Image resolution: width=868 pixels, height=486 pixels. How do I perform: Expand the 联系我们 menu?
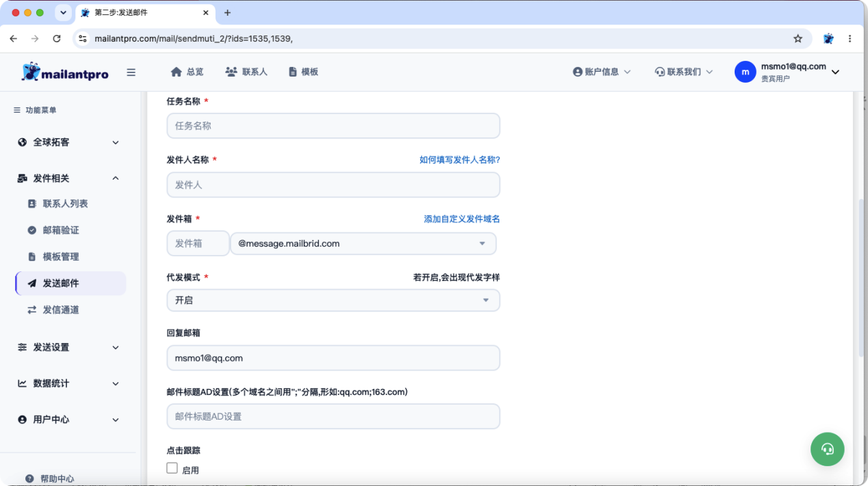coord(684,72)
